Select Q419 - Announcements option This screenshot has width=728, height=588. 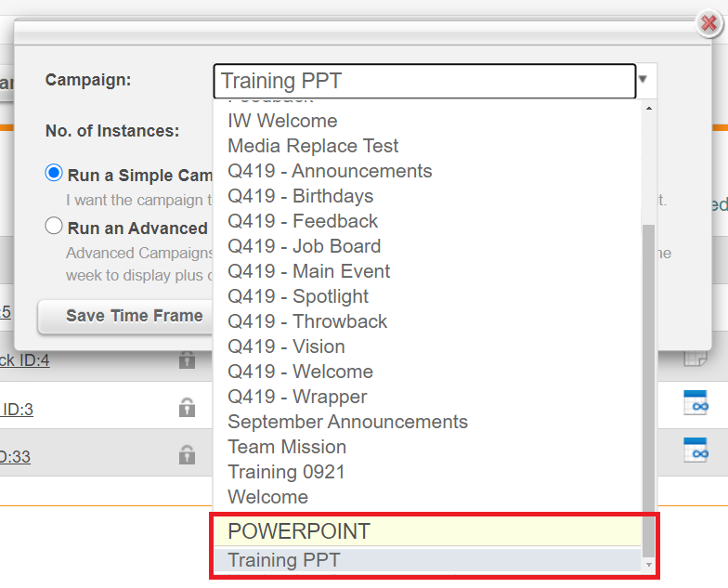coord(330,171)
